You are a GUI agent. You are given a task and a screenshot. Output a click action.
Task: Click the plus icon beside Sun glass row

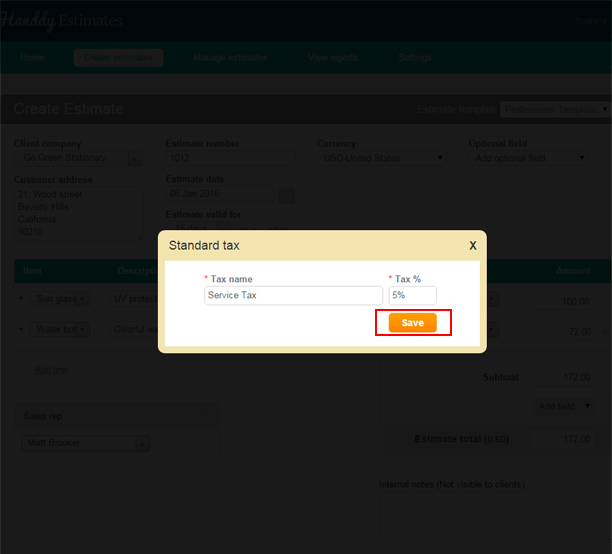[21, 298]
